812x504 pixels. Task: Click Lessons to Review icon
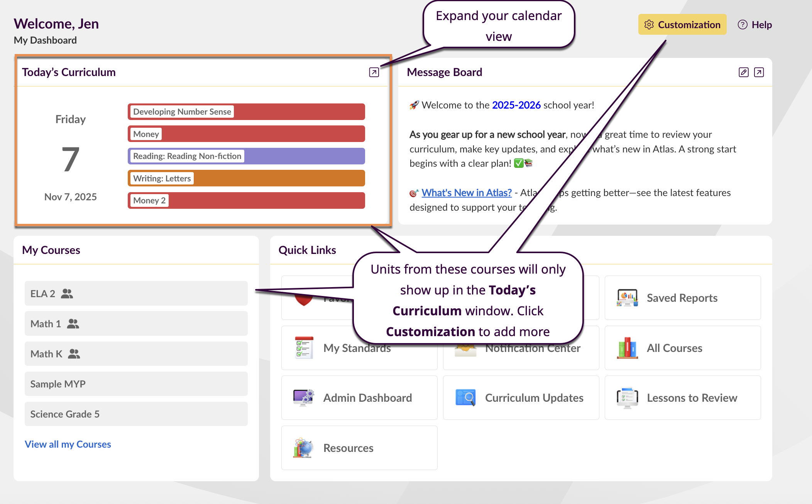[627, 398]
